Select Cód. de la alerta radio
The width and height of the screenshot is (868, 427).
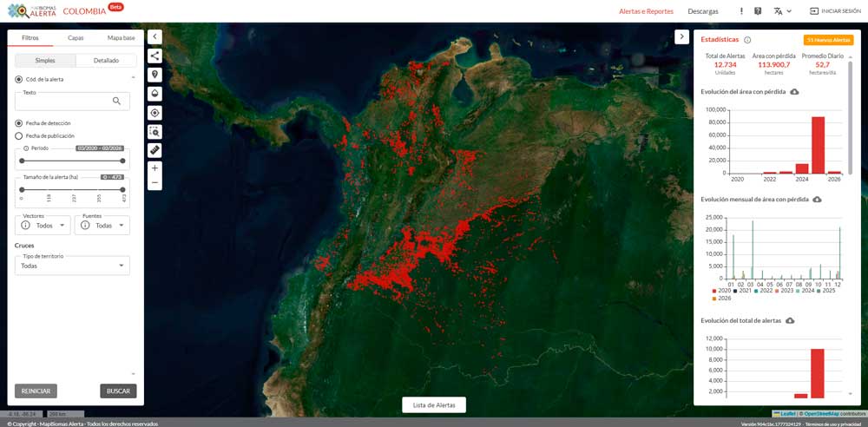point(19,79)
